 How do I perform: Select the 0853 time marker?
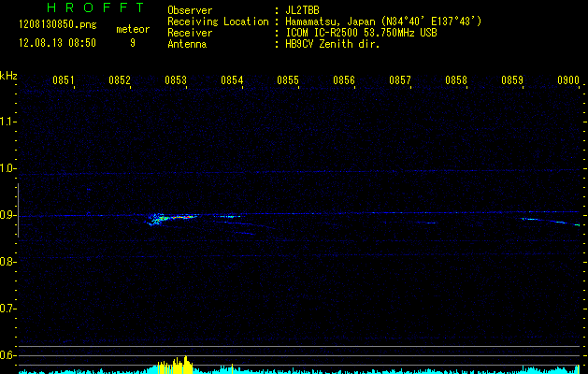[x=176, y=80]
